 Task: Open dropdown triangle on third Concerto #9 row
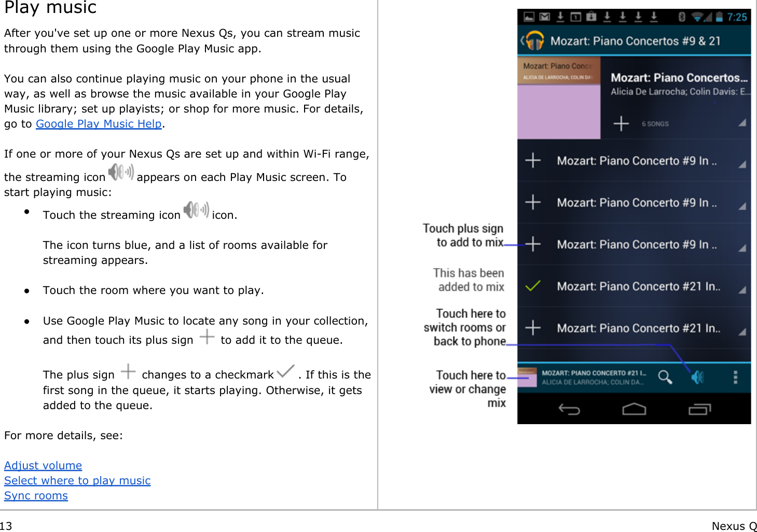click(742, 248)
